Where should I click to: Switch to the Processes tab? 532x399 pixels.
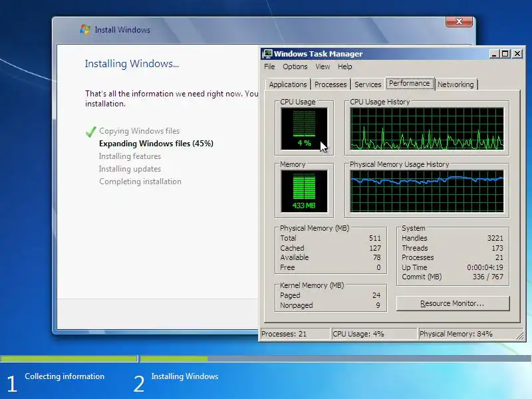coord(331,84)
